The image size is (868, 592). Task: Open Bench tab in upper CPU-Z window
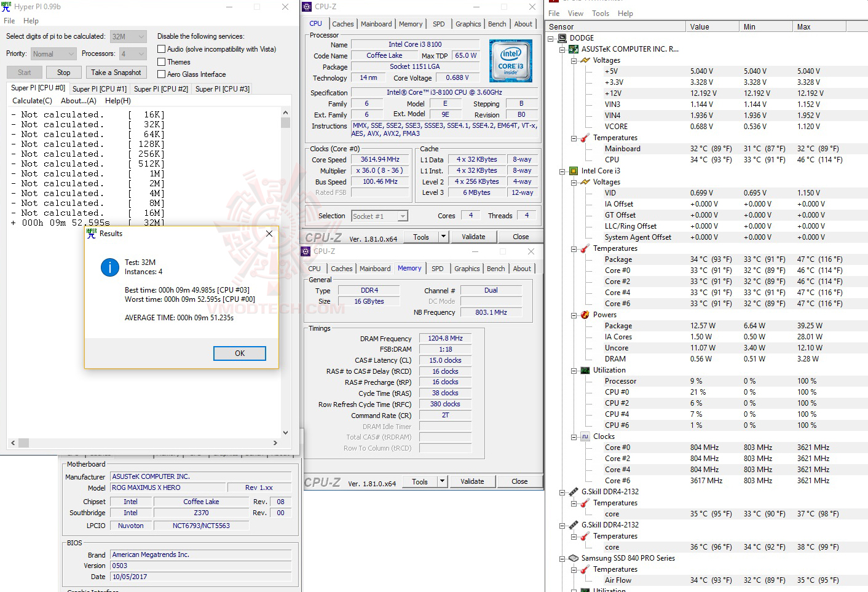497,24
